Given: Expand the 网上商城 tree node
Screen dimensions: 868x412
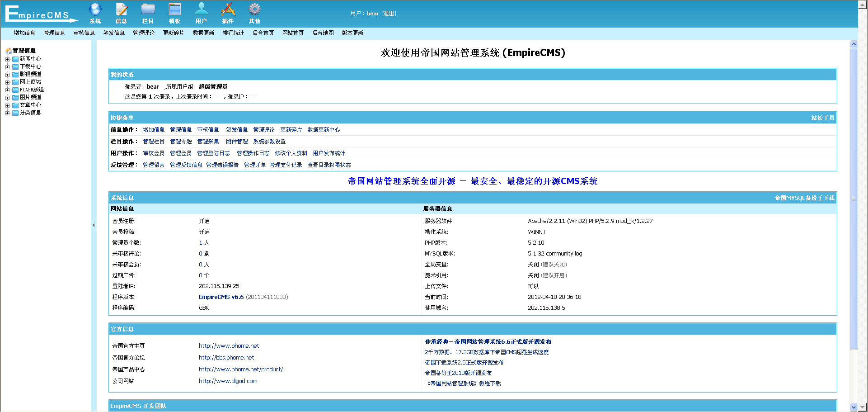Looking at the screenshot, I should coord(7,82).
